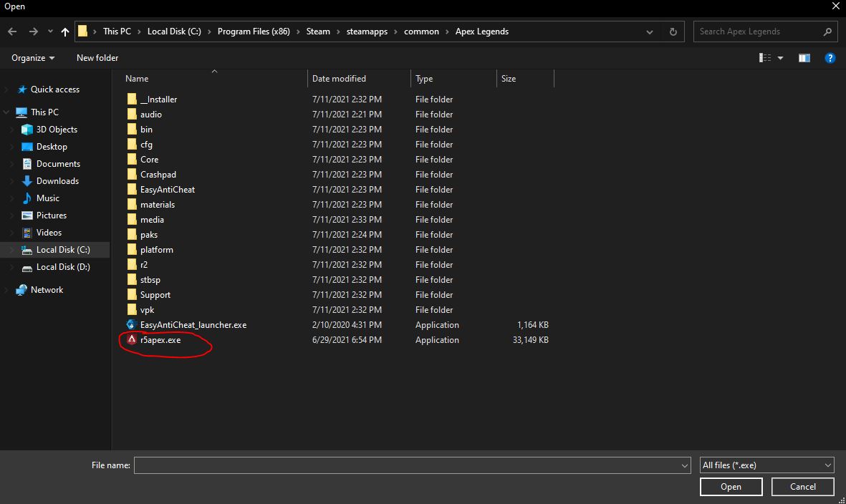The width and height of the screenshot is (846, 504).
Task: Click This PC in the address breadcrumb
Action: 117,31
